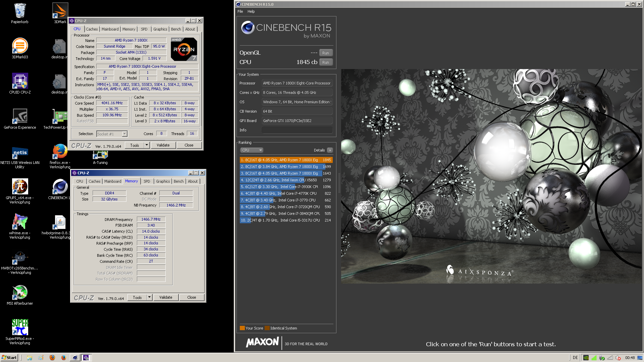
Task: Select ranking row with score 1699
Action: [x=286, y=167]
